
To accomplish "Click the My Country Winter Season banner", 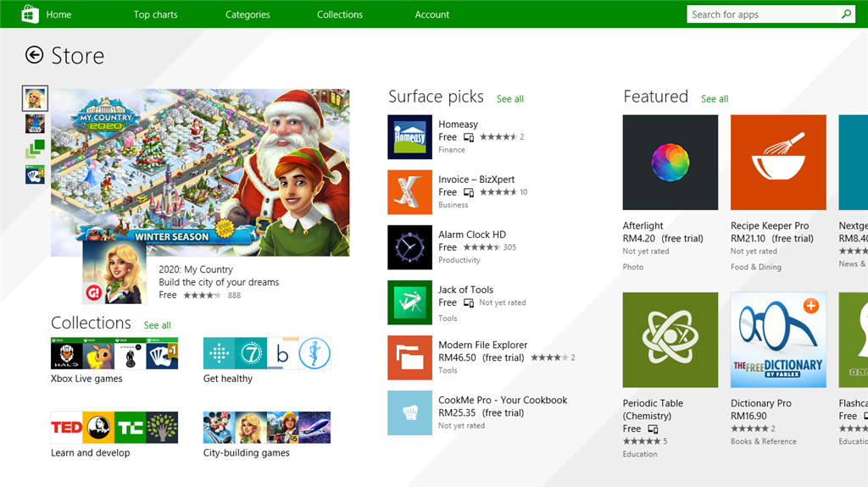I will (200, 173).
